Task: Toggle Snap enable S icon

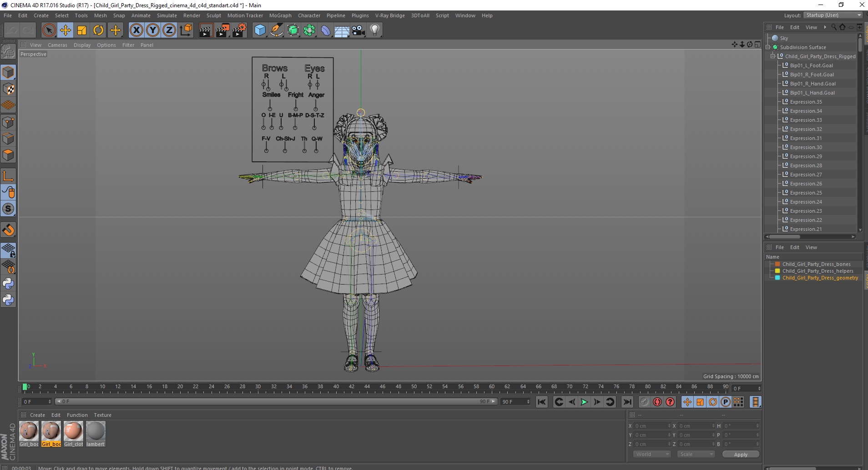Action: 8,209
